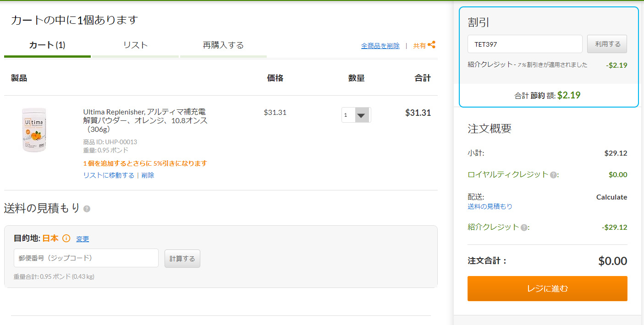644x325 pixels.
Task: Click the 変更 destination link
Action: pyautogui.click(x=83, y=239)
